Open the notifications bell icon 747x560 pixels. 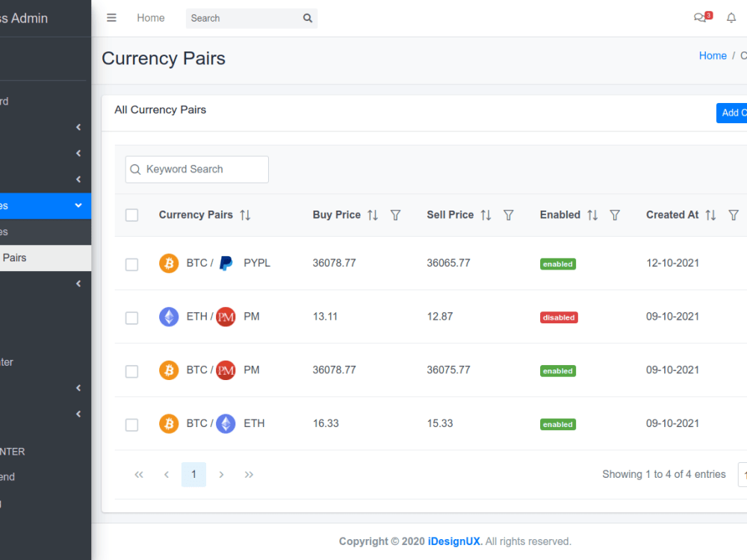(731, 18)
